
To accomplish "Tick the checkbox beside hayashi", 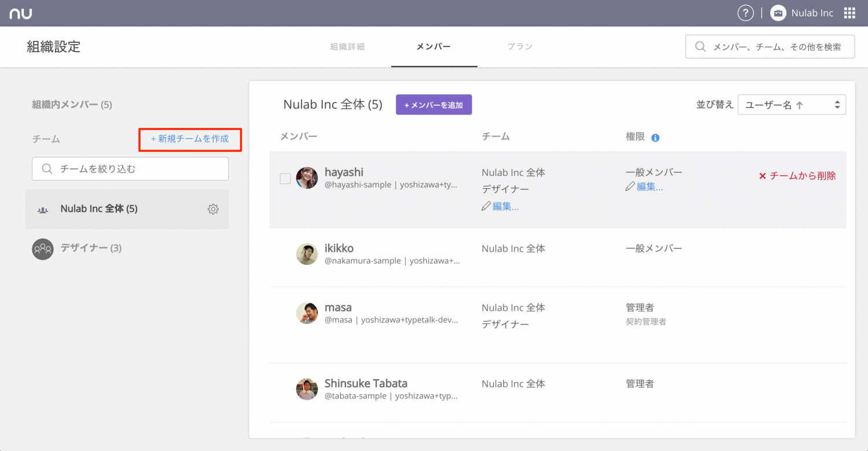I will point(285,178).
